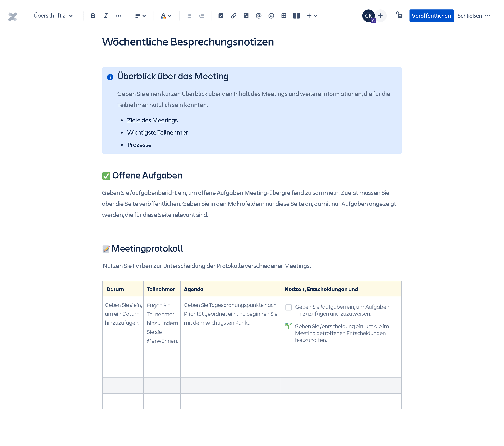Toggle bold formatting
This screenshot has width=504, height=446.
93,16
